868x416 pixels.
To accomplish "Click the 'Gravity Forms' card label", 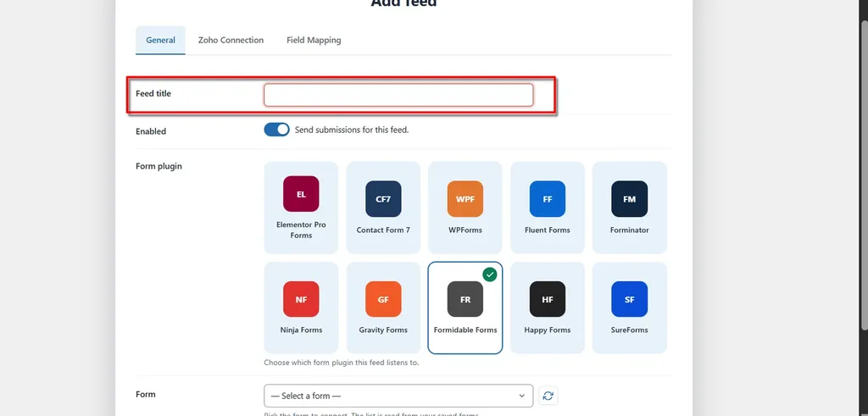I will coord(383,330).
